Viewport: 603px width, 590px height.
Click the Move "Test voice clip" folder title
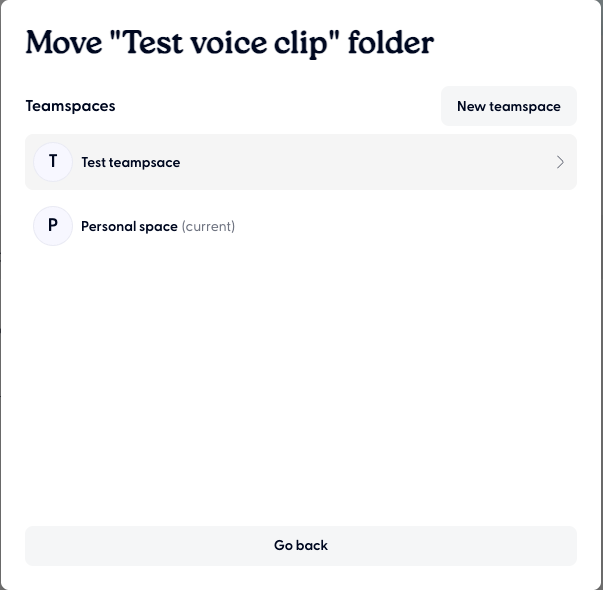coord(229,43)
